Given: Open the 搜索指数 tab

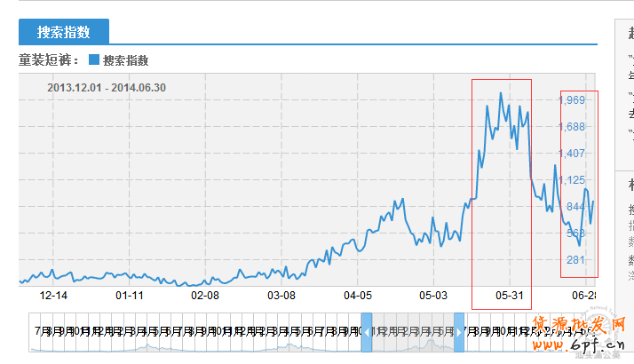Looking at the screenshot, I should [x=63, y=32].
